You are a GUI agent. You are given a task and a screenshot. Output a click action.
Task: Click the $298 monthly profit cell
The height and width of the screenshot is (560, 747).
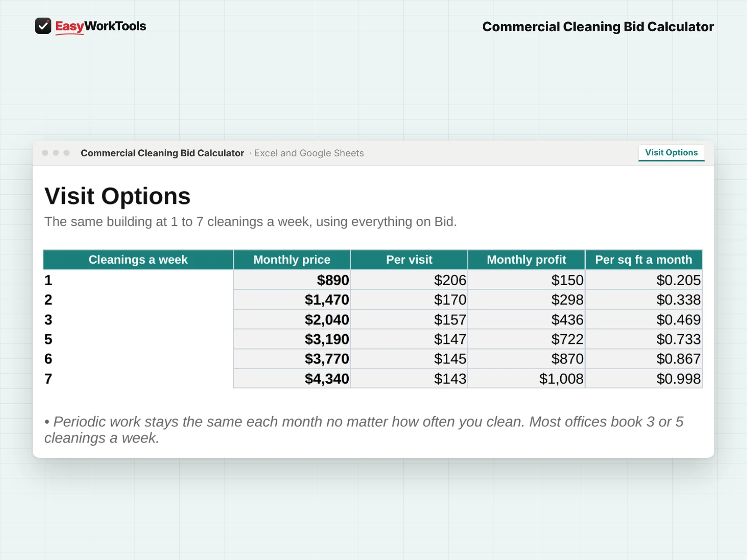pos(526,300)
